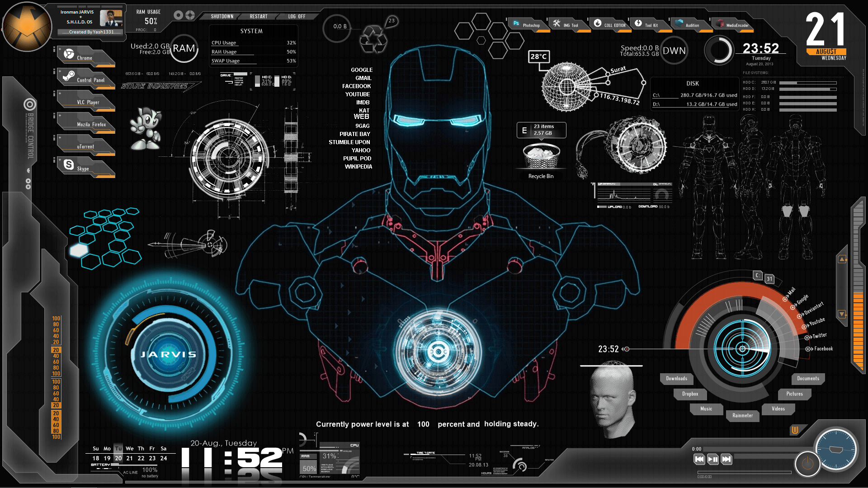Open Twitter shortcut on the dial
This screenshot has height=488, width=868.
pos(816,336)
